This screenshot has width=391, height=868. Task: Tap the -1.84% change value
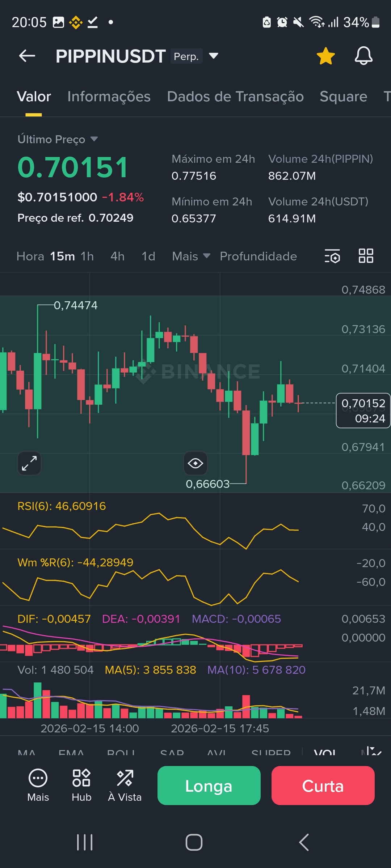coord(123,197)
